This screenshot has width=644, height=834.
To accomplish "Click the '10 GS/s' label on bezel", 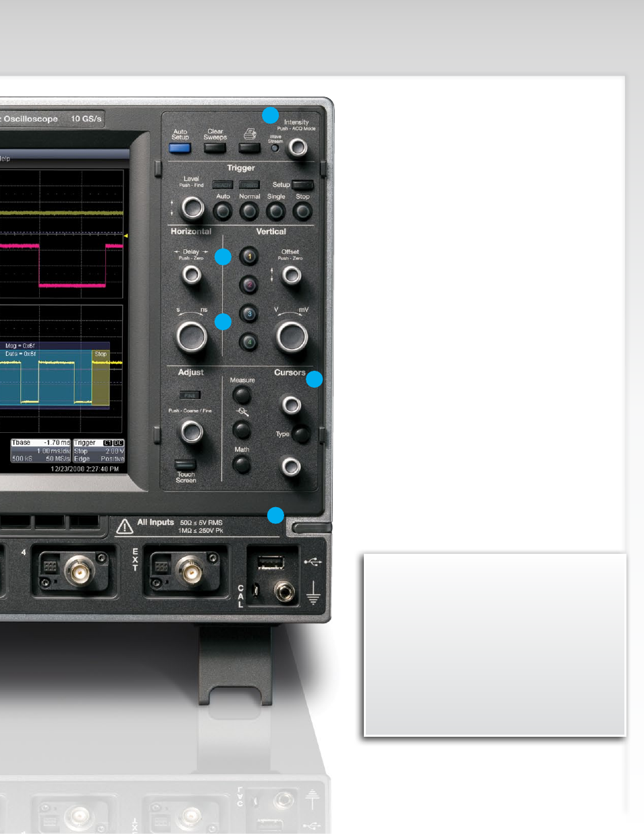I will pos(86,119).
